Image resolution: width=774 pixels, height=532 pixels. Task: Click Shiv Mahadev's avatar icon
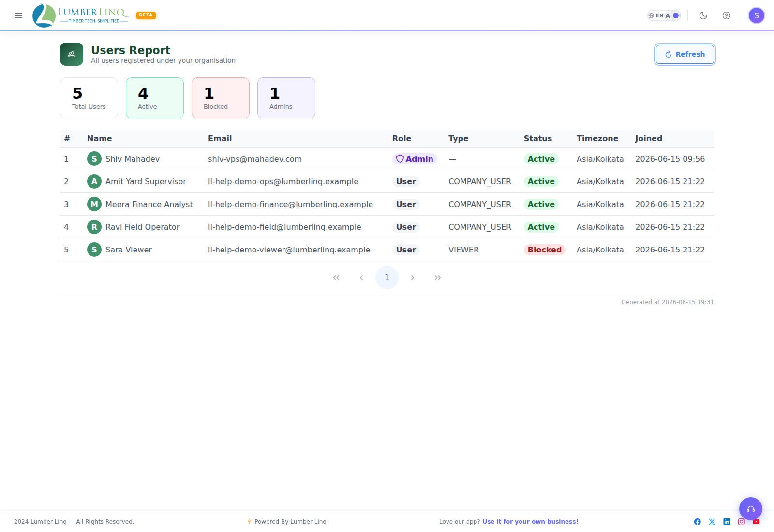coord(94,159)
